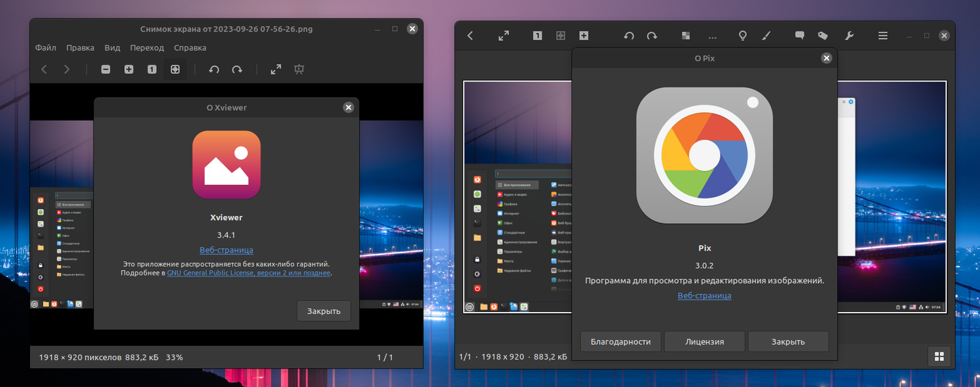The width and height of the screenshot is (980, 387).
Task: Open the Справка menu in Xviewer
Action: (190, 48)
